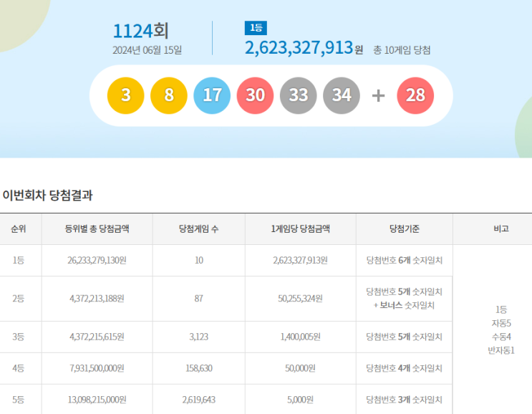Click the 자동5 note in 비고
532x414 pixels.
coord(501,323)
